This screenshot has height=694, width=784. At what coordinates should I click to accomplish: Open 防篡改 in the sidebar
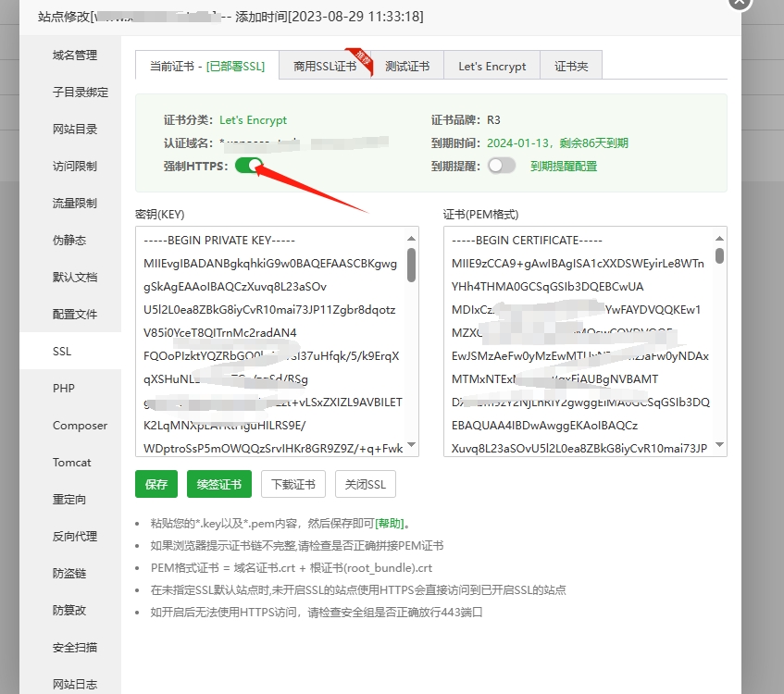[x=69, y=610]
